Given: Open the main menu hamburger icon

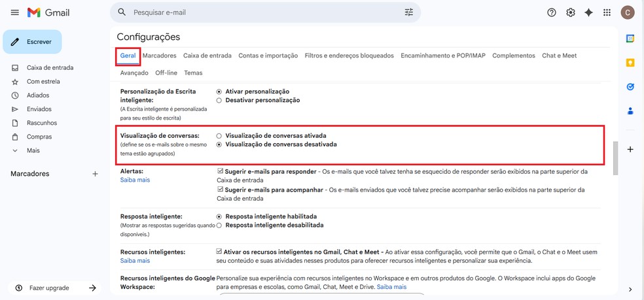Looking at the screenshot, I should pyautogui.click(x=14, y=12).
